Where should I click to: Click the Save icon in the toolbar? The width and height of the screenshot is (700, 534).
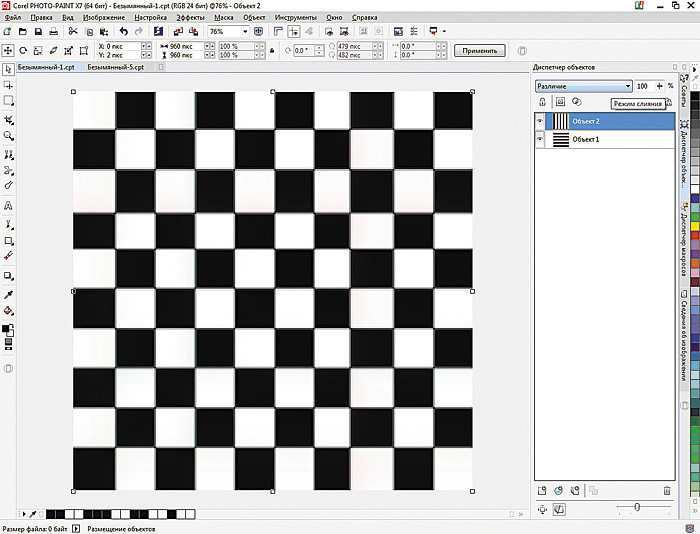tap(38, 32)
